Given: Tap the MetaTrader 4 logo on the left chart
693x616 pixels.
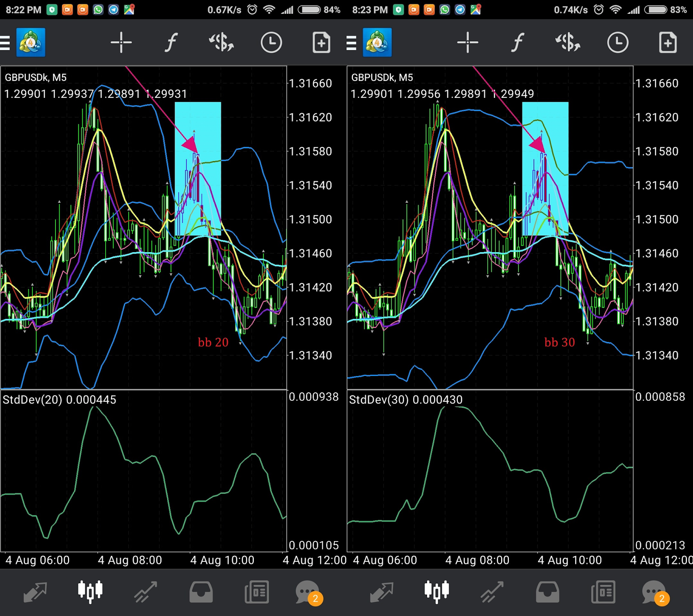Looking at the screenshot, I should click(29, 42).
